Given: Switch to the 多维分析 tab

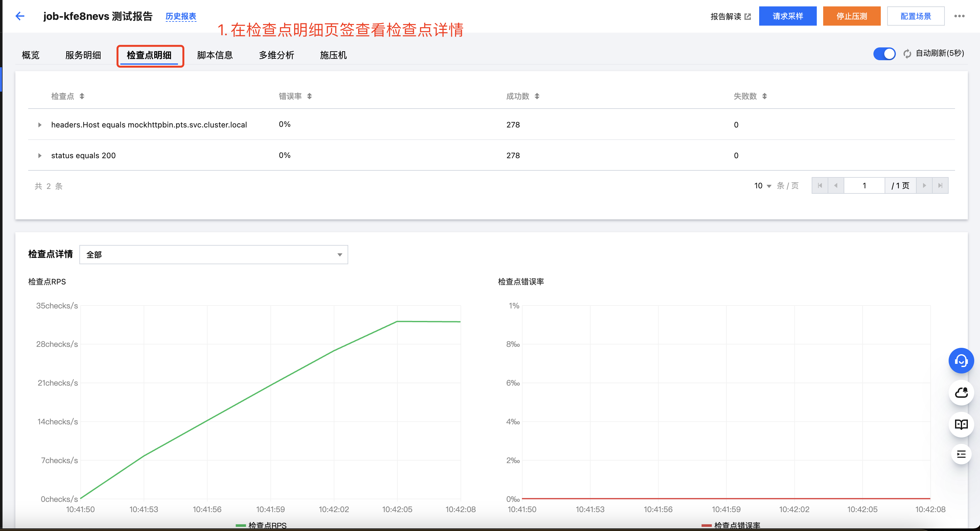Looking at the screenshot, I should click(276, 55).
